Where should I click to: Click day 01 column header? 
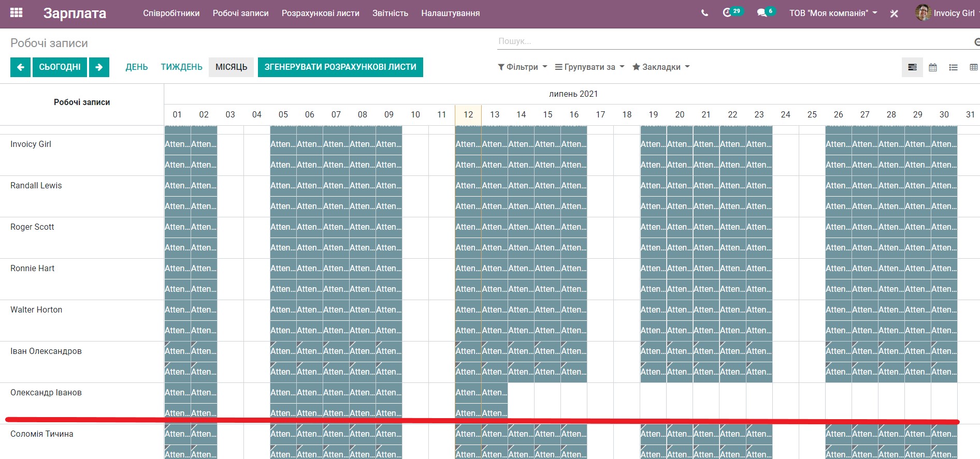pos(177,115)
